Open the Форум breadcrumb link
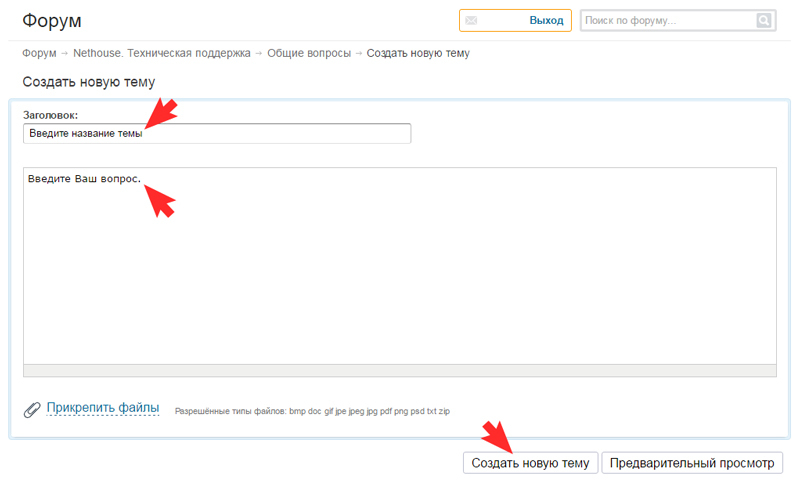The image size is (800, 485). coord(39,53)
